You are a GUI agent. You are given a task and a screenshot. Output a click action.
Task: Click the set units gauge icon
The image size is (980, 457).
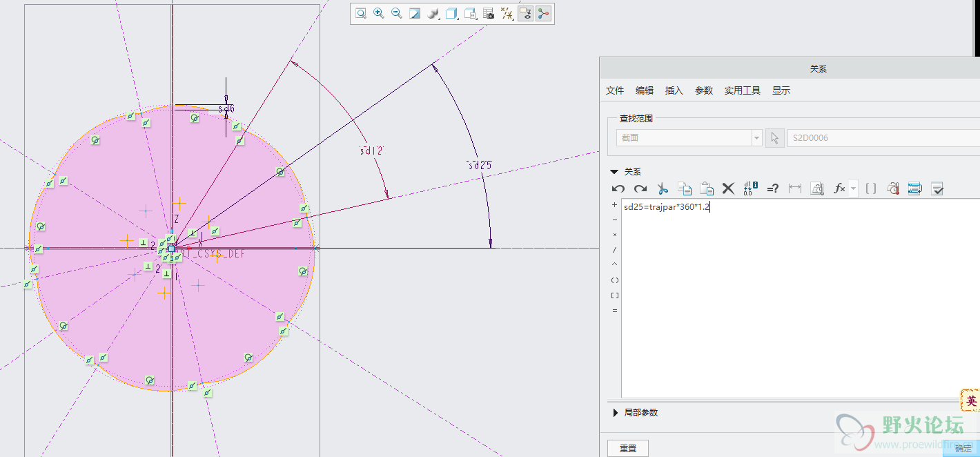817,188
